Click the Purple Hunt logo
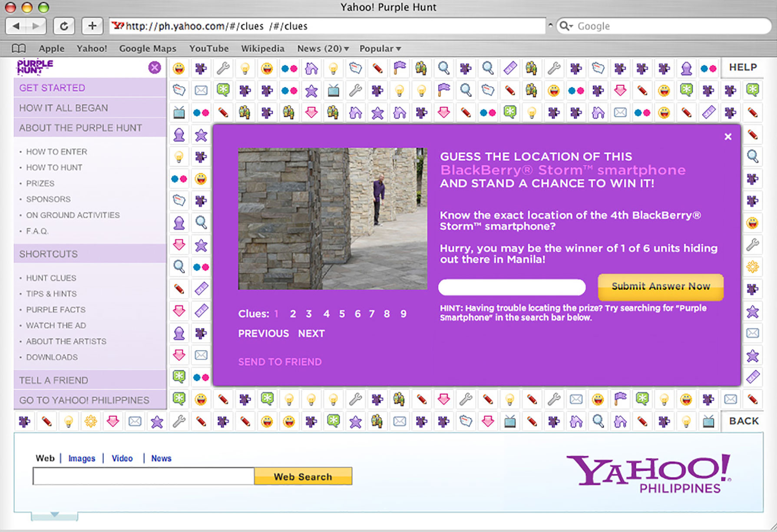777x532 pixels. click(x=35, y=67)
